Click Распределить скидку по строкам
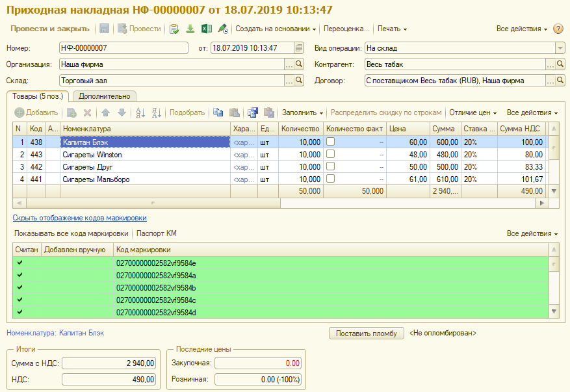The height and width of the screenshot is (392, 570). click(386, 112)
